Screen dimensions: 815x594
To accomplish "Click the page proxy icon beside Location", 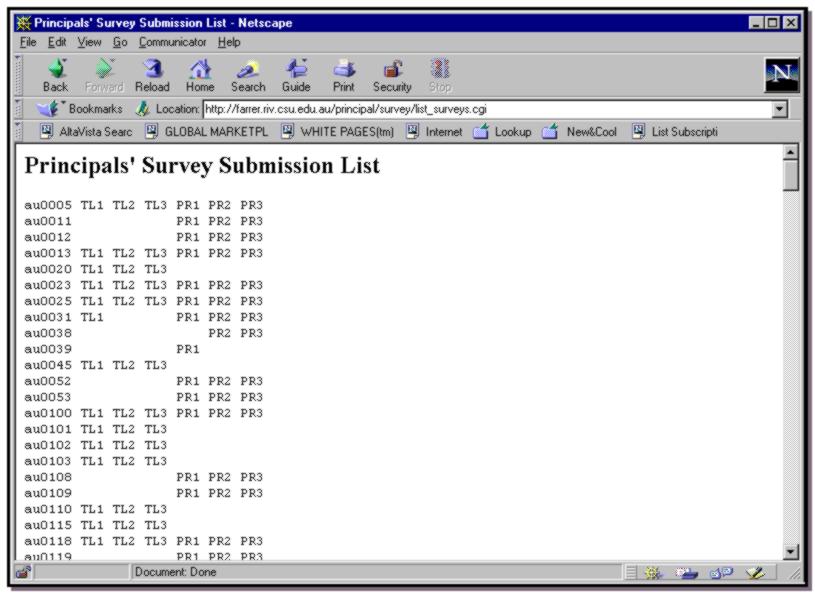I will [x=142, y=109].
